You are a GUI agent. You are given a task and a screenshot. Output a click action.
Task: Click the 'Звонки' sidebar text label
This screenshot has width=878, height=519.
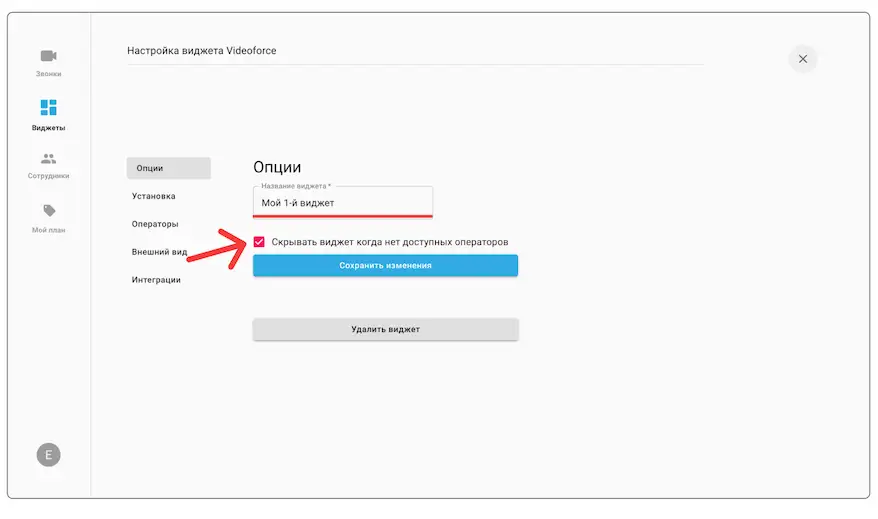coord(49,74)
